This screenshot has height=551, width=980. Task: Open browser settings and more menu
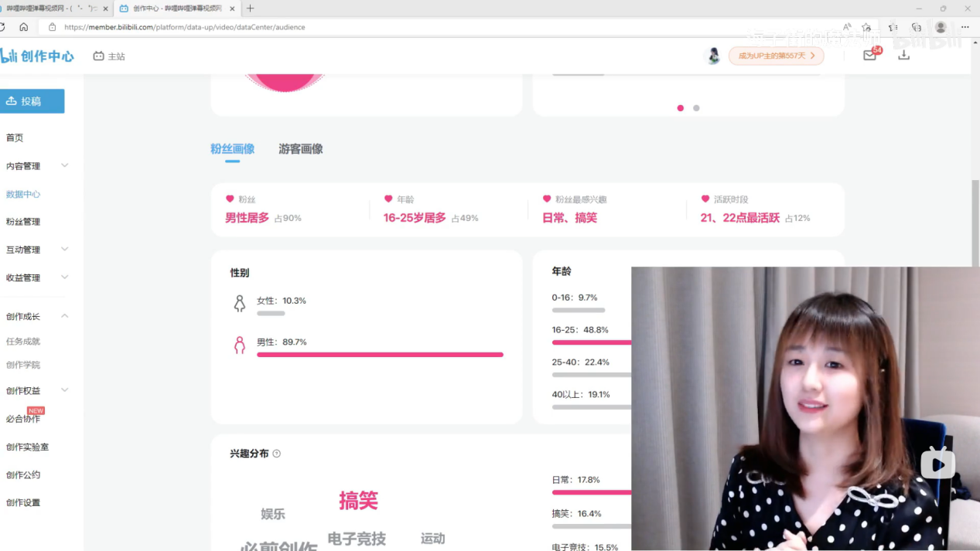965,27
